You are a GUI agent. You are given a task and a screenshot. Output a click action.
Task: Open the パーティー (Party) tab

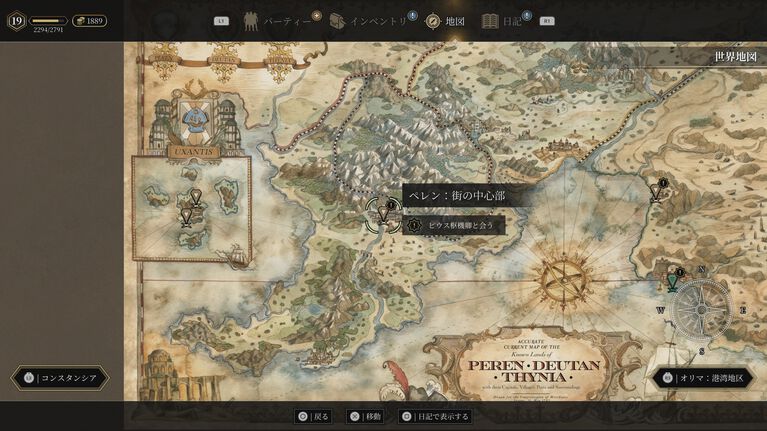click(x=282, y=21)
